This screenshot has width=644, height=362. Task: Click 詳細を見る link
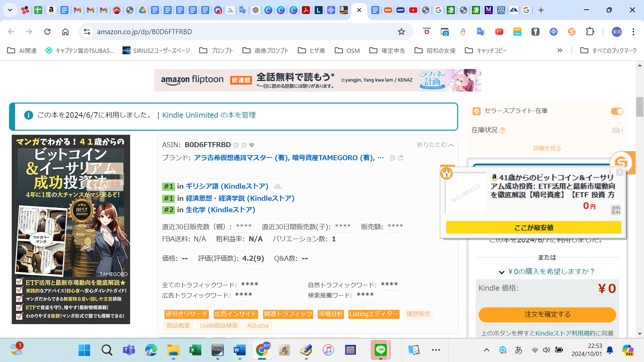click(547, 148)
